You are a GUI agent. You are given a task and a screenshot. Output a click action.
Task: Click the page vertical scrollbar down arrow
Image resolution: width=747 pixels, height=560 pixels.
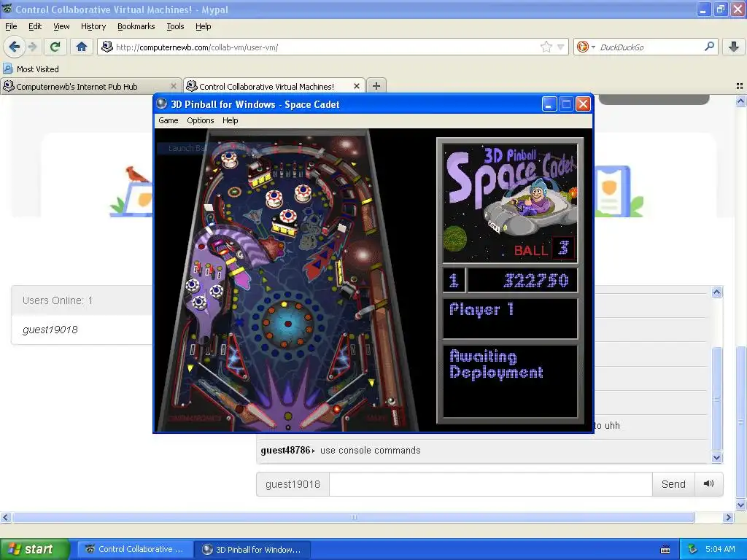(x=740, y=505)
